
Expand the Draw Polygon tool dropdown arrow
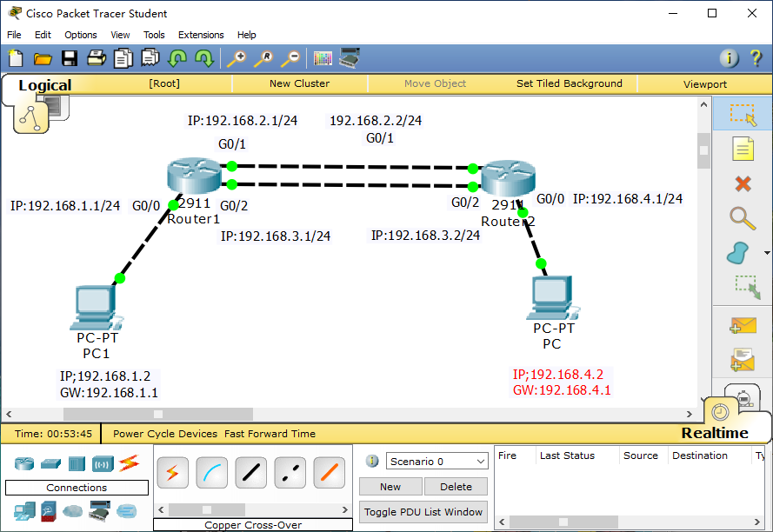(x=767, y=253)
